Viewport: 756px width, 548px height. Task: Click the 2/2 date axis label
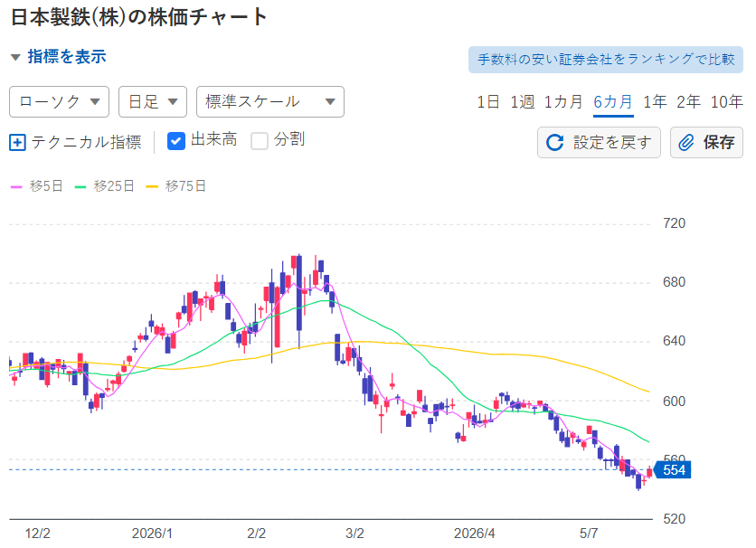[x=256, y=534]
